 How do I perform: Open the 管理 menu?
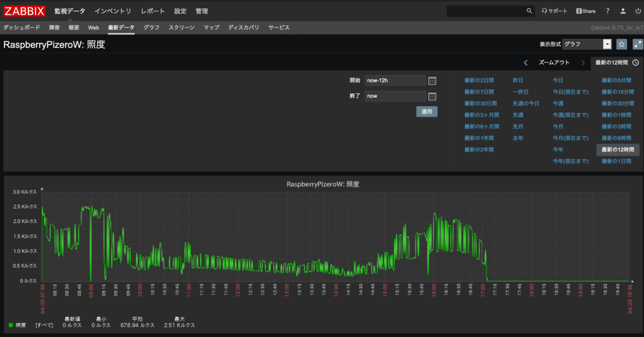[202, 11]
